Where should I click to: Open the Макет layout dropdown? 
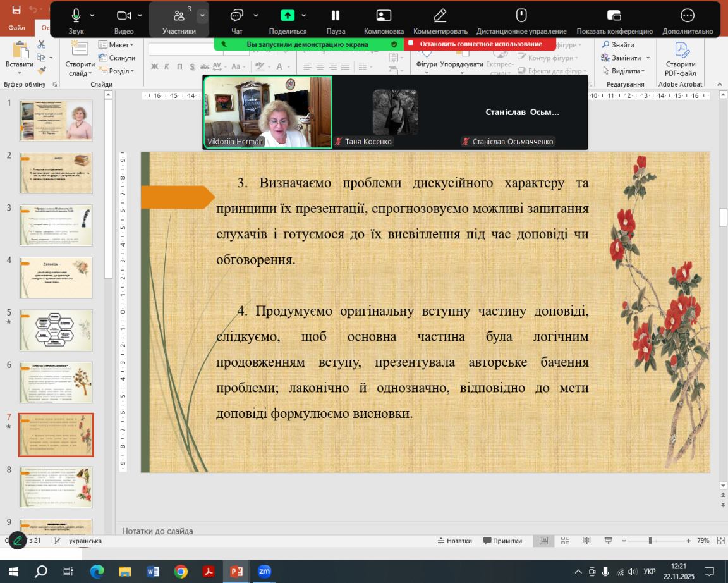(116, 45)
